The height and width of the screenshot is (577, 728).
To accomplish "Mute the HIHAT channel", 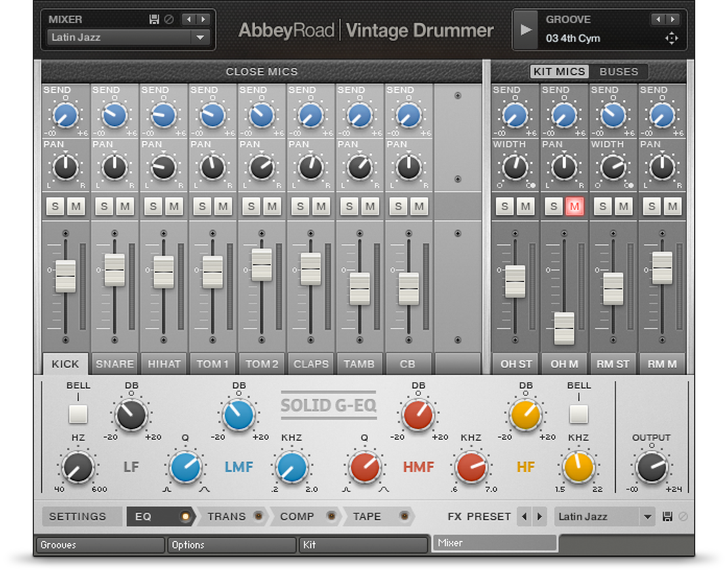I will point(174,206).
